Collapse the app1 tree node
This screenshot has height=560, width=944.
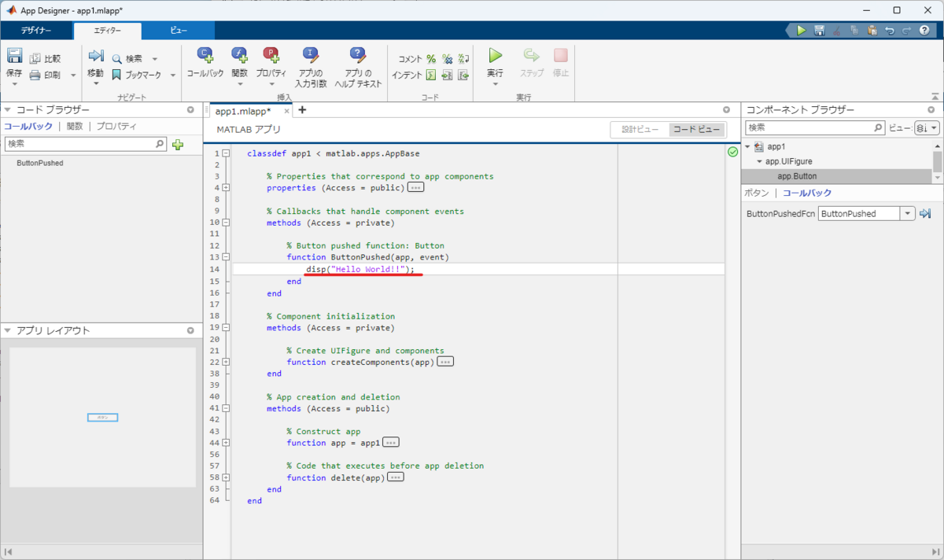(x=747, y=146)
